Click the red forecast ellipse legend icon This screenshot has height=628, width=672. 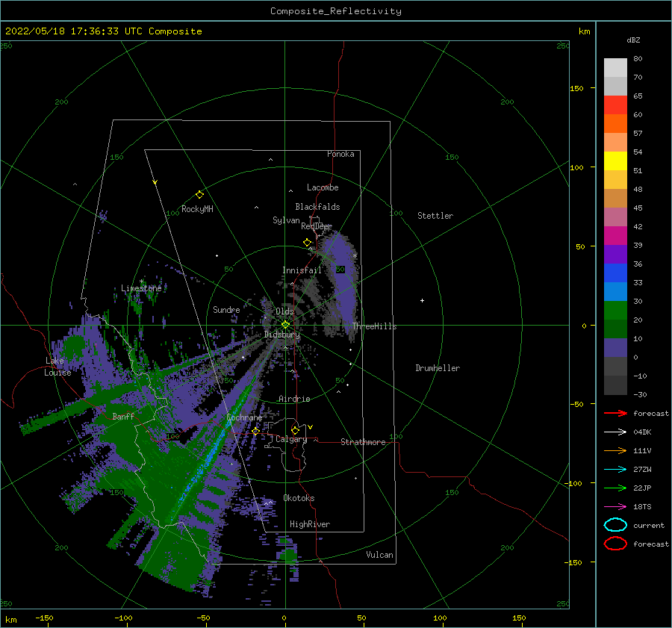(x=615, y=544)
